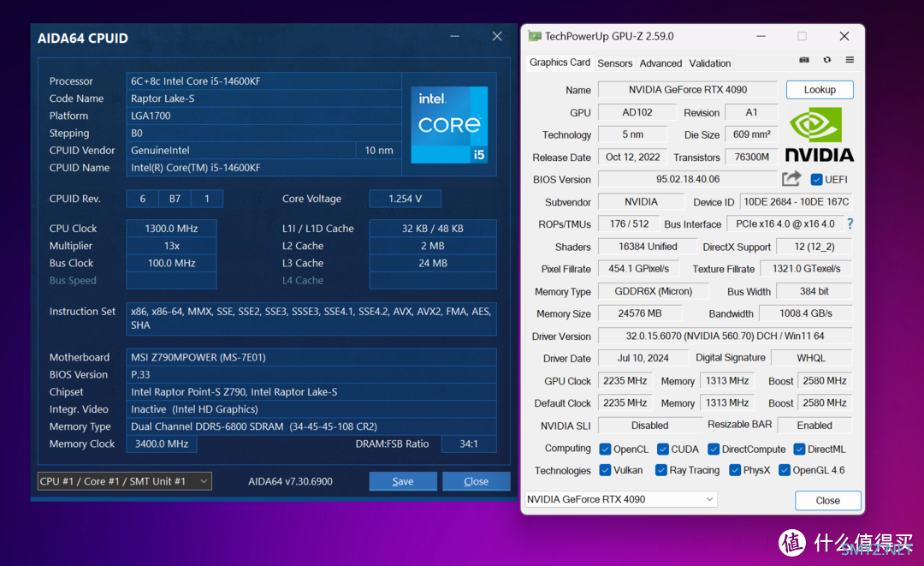
Task: Switch to the Sensors tab
Action: 614,63
